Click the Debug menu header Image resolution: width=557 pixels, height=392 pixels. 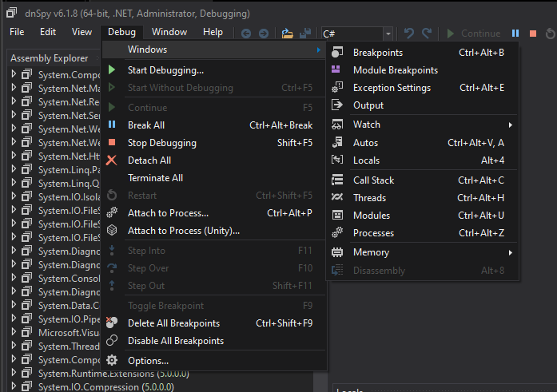(121, 32)
